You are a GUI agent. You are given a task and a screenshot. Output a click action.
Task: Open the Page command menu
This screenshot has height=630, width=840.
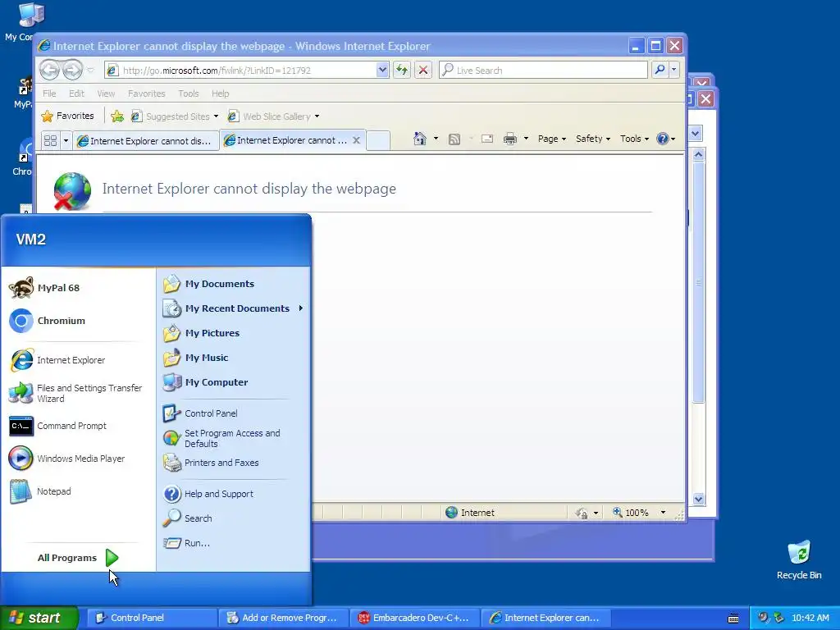coord(552,139)
